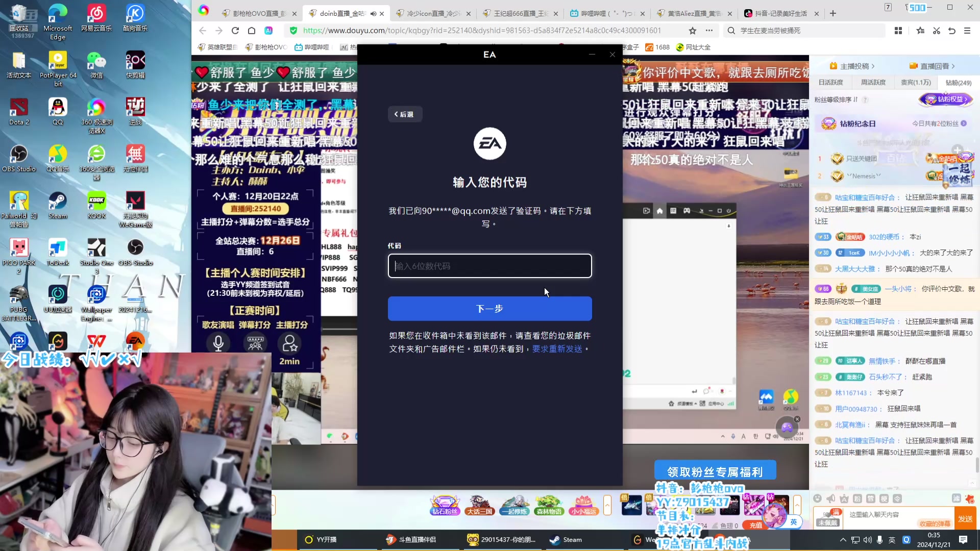Open the browser extensions grid icon
The image size is (980, 551).
pyautogui.click(x=898, y=31)
